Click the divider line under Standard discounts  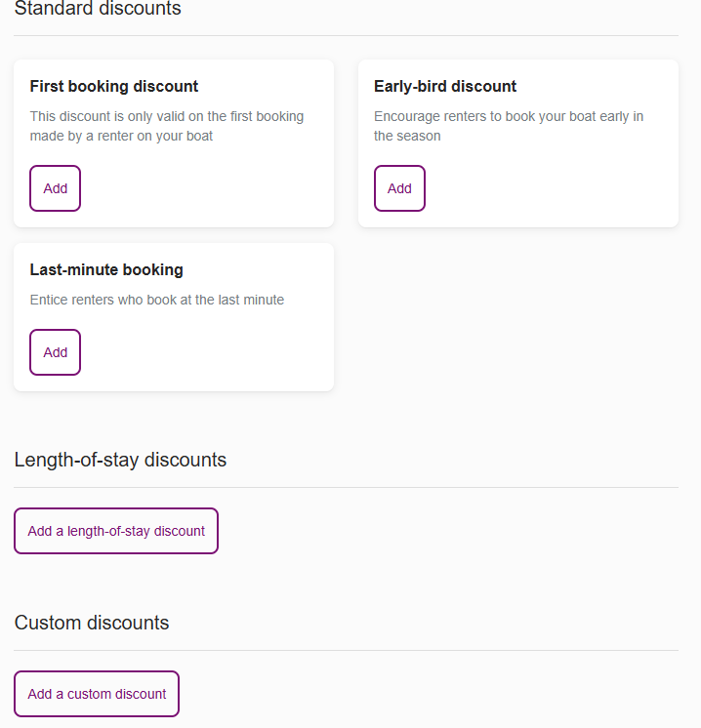pyautogui.click(x=346, y=36)
